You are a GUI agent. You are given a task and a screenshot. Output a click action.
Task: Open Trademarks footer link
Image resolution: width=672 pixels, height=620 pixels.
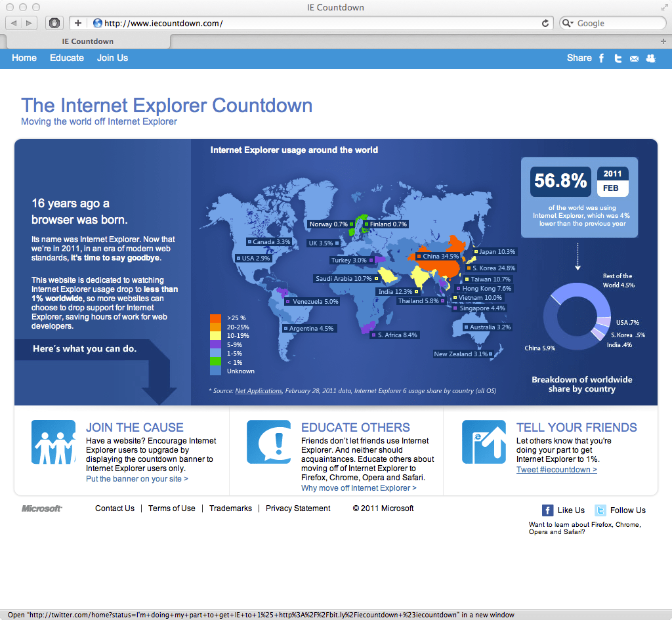[x=230, y=508]
